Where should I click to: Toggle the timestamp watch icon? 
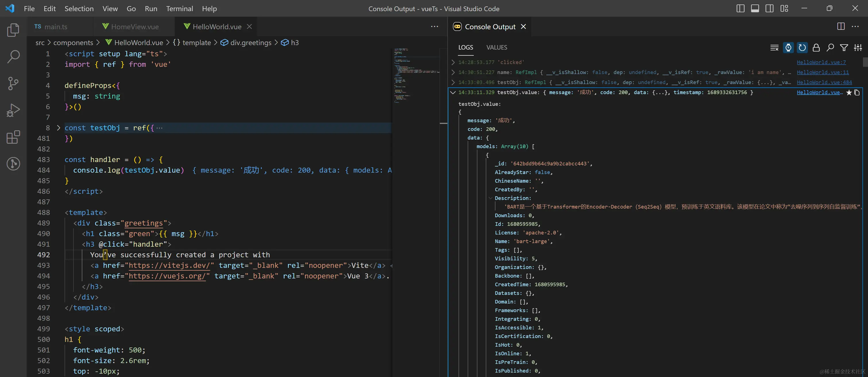[788, 47]
